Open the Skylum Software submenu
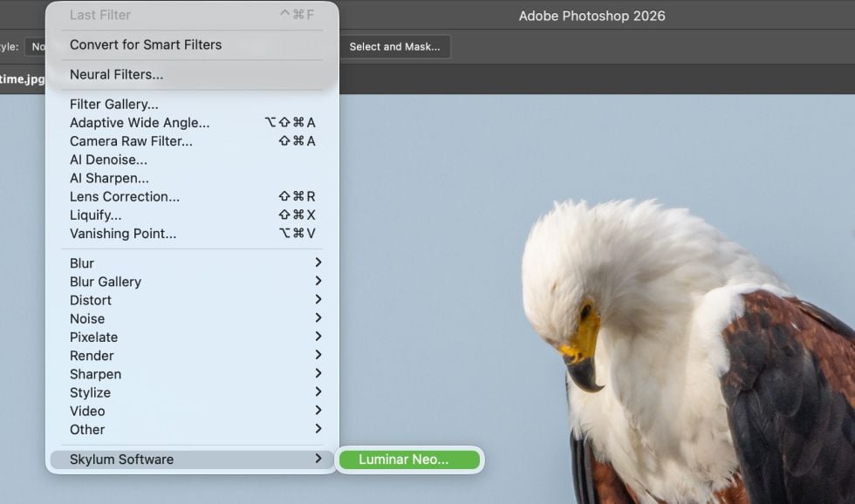The width and height of the screenshot is (855, 504). pos(192,460)
